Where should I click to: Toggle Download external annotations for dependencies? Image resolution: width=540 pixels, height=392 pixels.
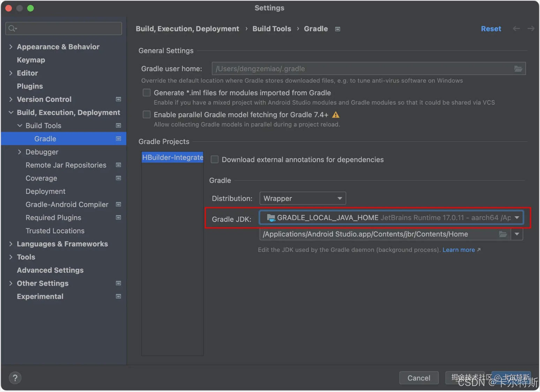coord(215,159)
